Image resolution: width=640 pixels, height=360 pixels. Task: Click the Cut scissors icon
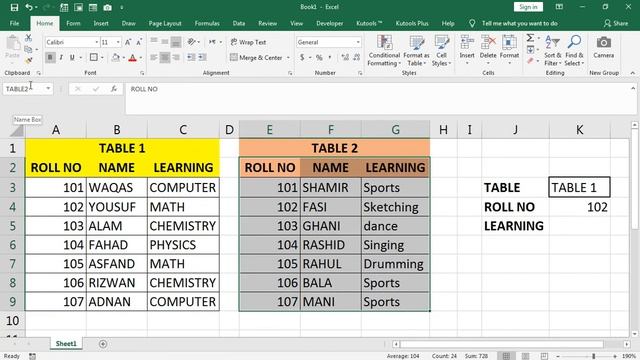pos(28,38)
